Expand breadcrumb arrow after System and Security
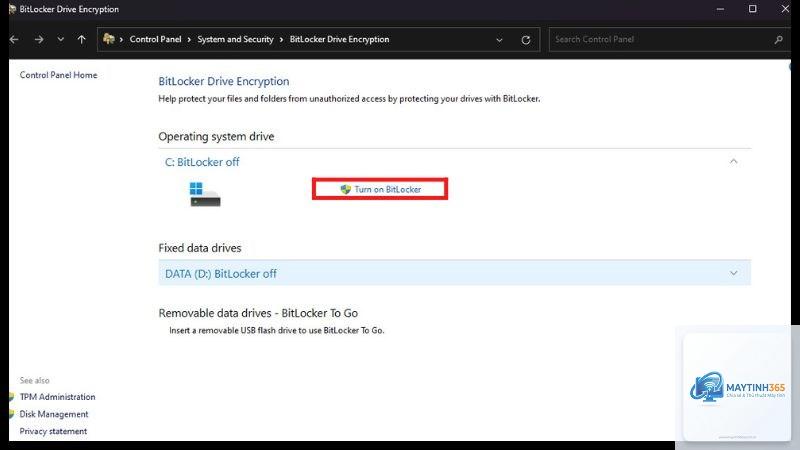800x450 pixels. [x=281, y=40]
